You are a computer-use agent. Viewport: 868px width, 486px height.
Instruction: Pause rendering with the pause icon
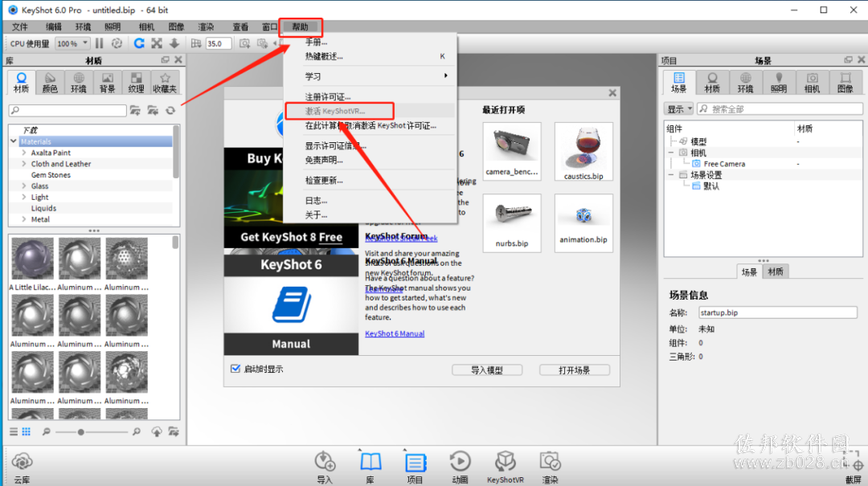point(99,43)
